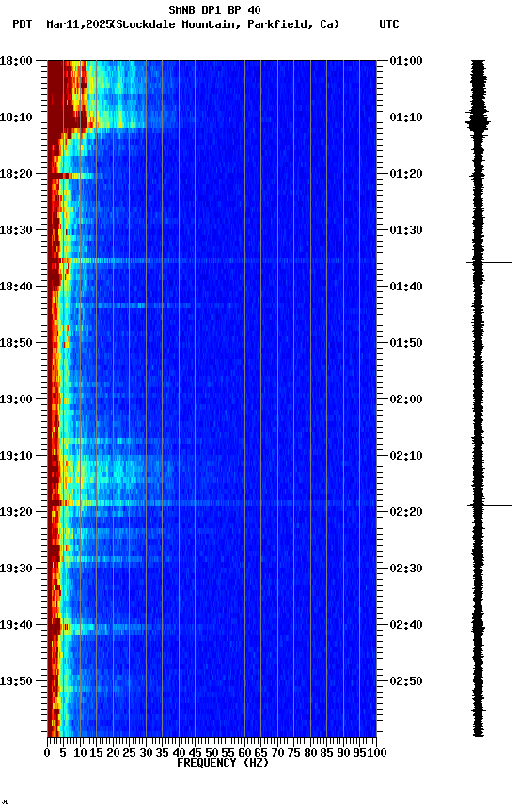Click the 20 Hz frequency axis label
Viewport: 519px width, 812px height.
pyautogui.click(x=113, y=753)
